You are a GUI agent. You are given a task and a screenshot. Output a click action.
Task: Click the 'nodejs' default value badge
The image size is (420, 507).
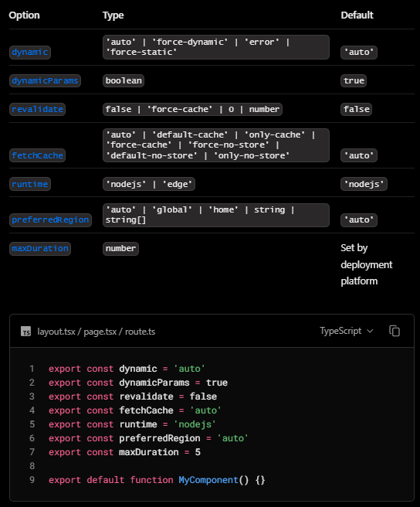tap(364, 184)
